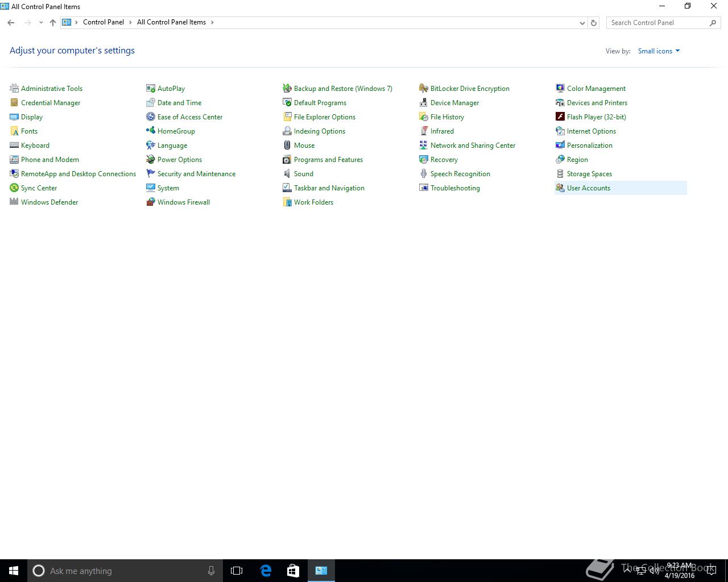This screenshot has height=582, width=728.
Task: Open the Windows Start menu
Action: click(14, 571)
